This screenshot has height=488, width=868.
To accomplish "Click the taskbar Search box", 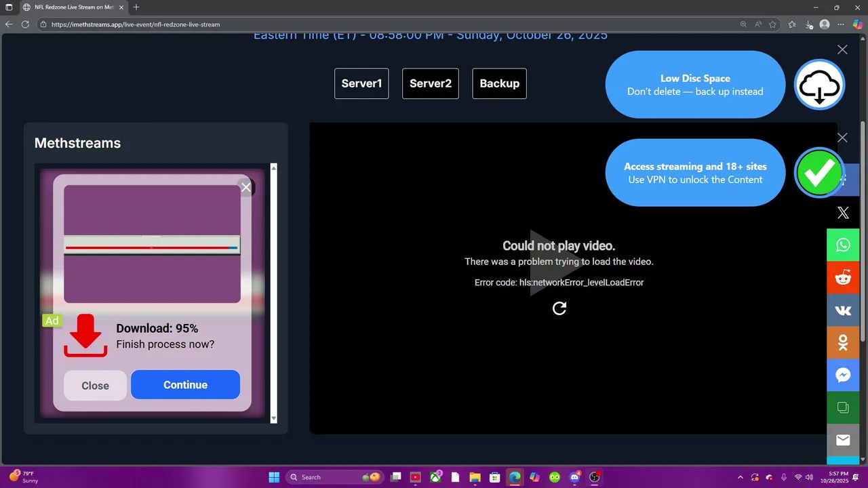I will click(x=335, y=477).
